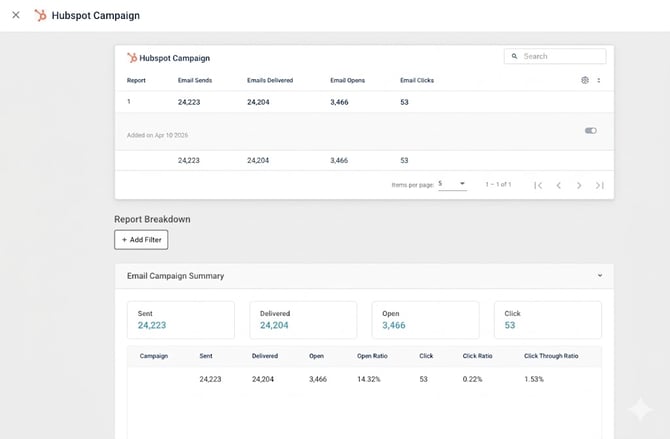The width and height of the screenshot is (670, 439).
Task: Click the 1 – 1 of 1 pagination label
Action: tap(498, 184)
